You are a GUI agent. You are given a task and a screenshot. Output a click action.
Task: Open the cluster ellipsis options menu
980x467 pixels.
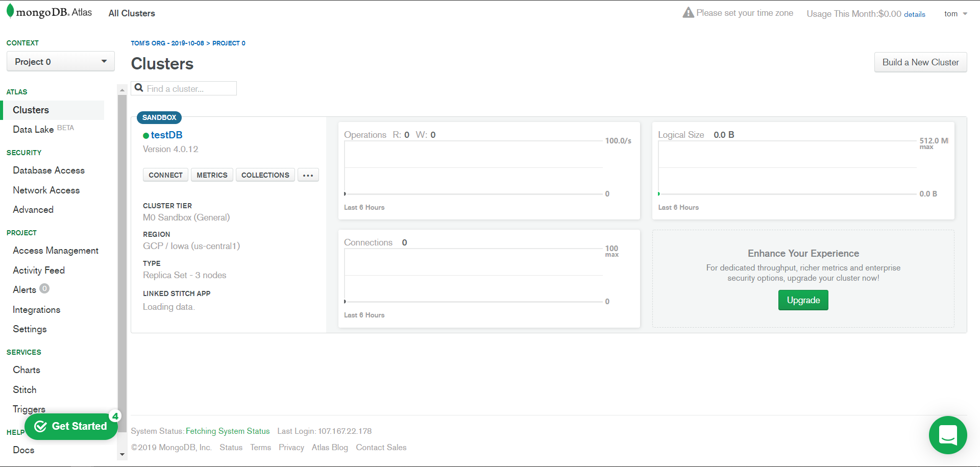pos(308,175)
